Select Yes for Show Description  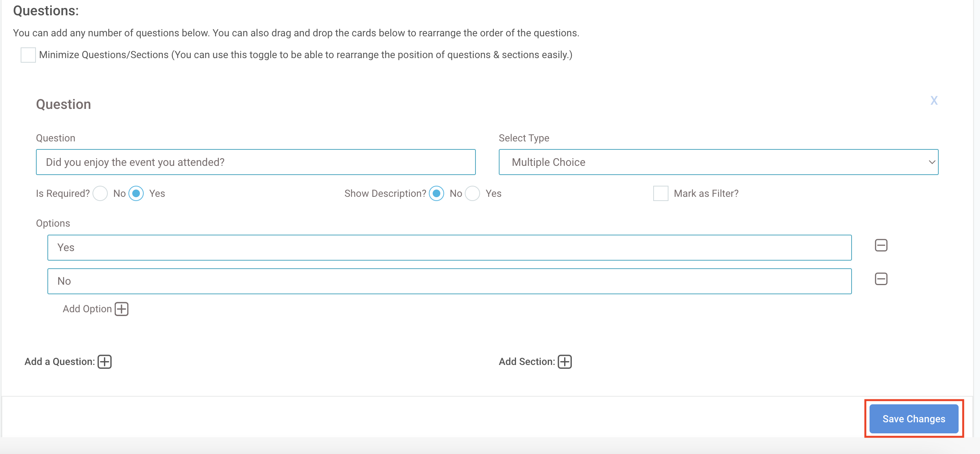tap(472, 193)
